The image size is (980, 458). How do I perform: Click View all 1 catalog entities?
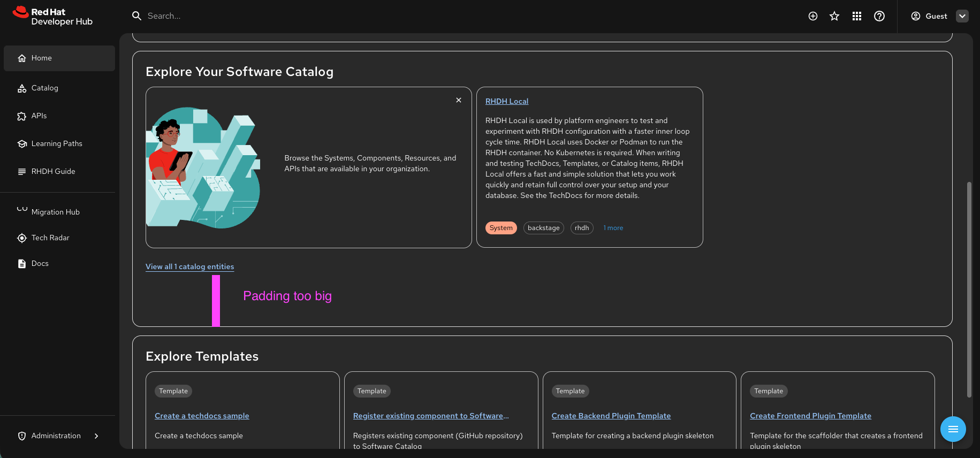pos(189,266)
